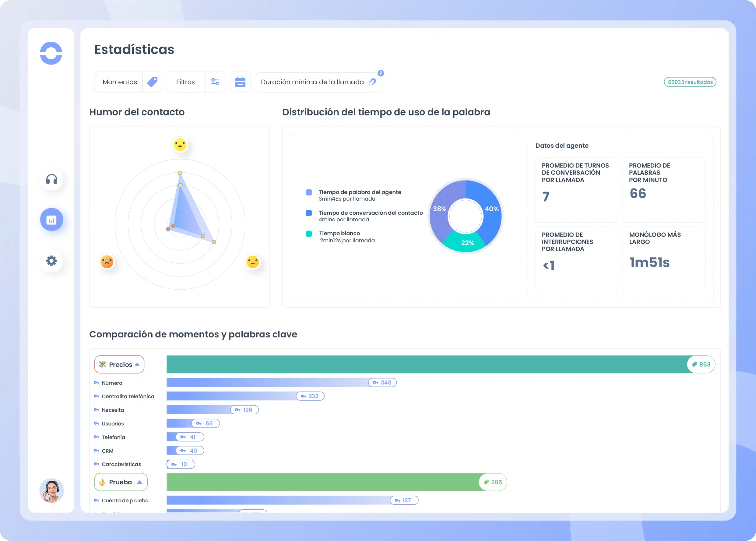This screenshot has width=756, height=541.
Task: Click the sliders icon beside Filtros
Action: pyautogui.click(x=215, y=82)
